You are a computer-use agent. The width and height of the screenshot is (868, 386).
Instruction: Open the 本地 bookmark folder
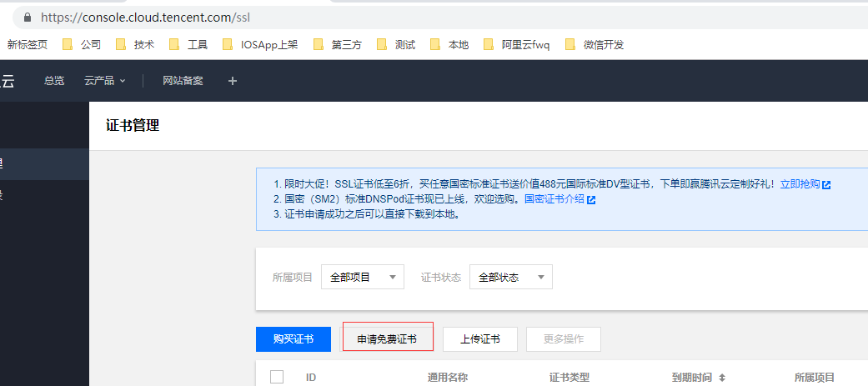(449, 45)
